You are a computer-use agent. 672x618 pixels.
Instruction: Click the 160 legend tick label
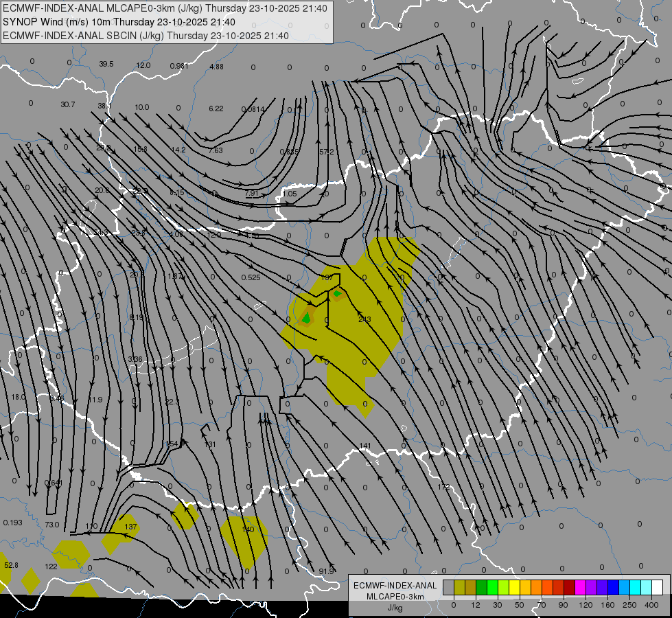607,605
